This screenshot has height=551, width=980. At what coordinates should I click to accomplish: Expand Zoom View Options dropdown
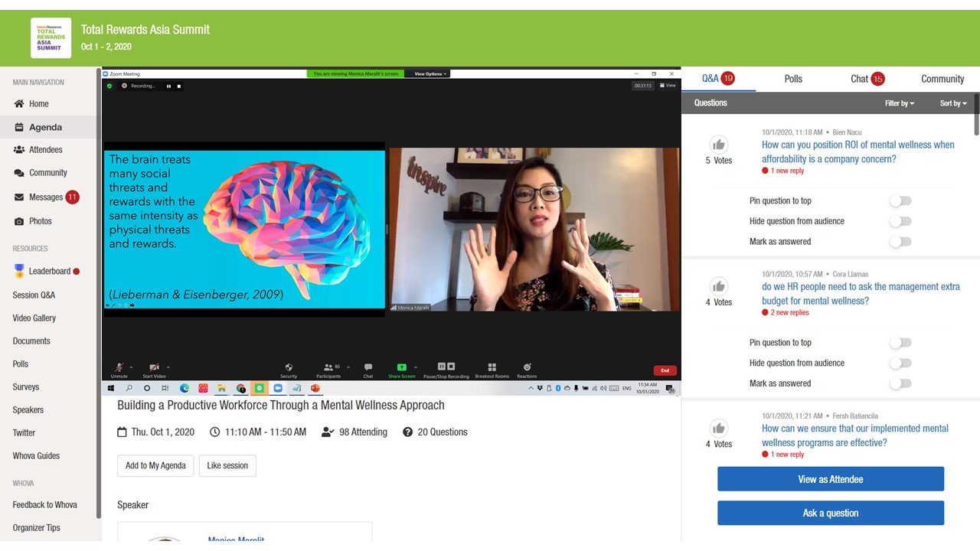(430, 74)
